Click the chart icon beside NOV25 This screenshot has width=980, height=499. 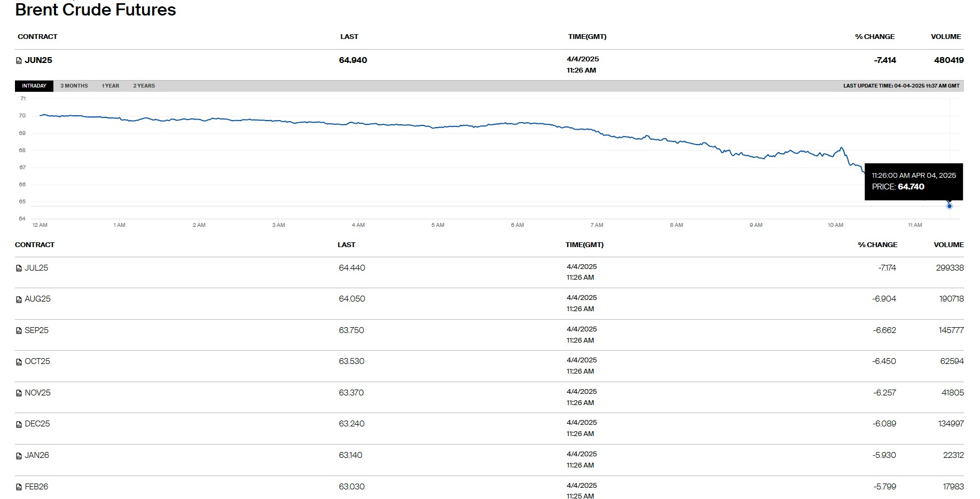19,393
